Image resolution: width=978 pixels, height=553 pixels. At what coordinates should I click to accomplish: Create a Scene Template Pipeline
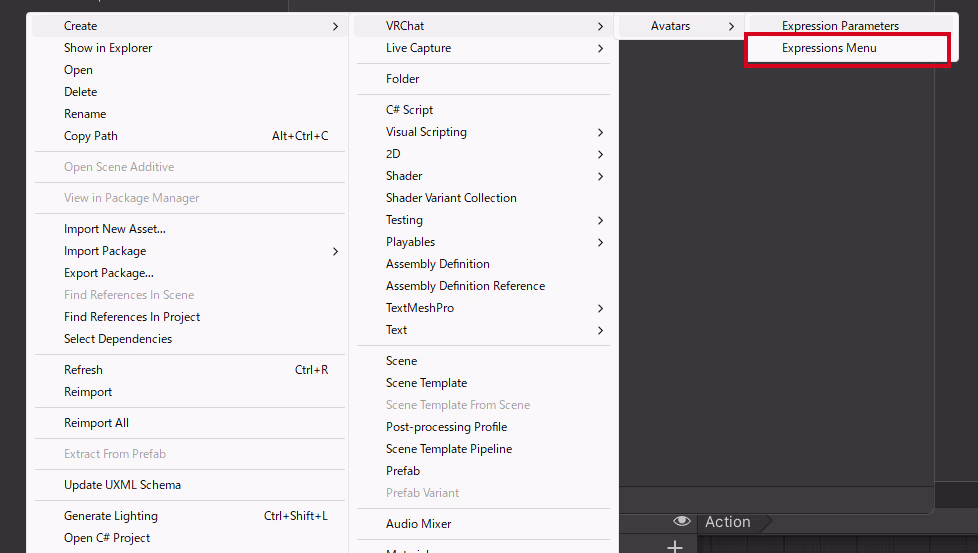pos(483,450)
